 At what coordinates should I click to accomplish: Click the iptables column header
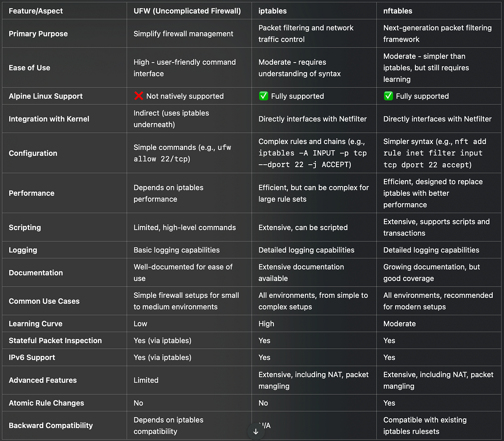(273, 11)
